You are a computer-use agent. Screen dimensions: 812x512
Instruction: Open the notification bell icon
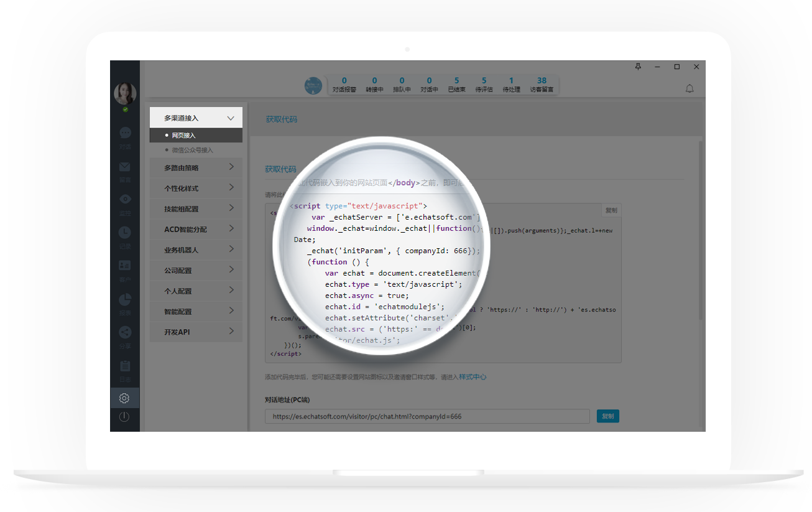[x=690, y=89]
